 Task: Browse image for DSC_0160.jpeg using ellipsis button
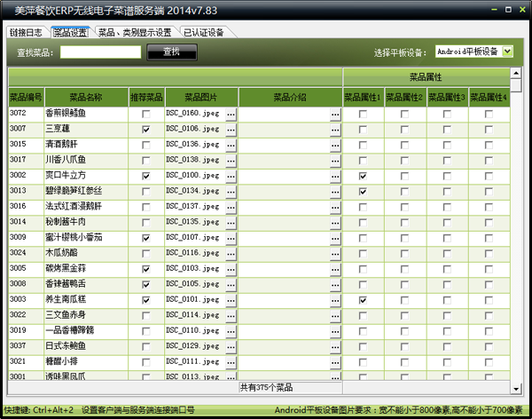[x=231, y=115]
